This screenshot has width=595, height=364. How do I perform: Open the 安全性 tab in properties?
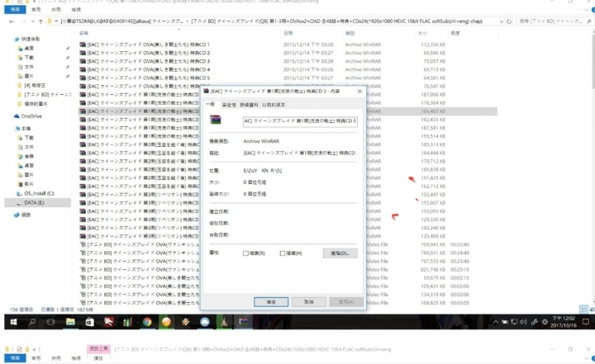[229, 105]
